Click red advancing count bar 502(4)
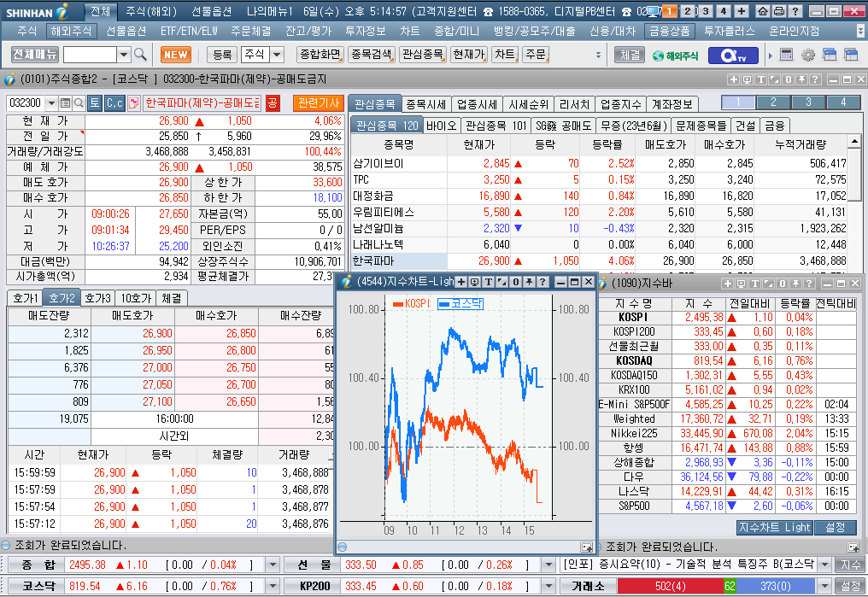Viewport: 868px width, 597px height. click(670, 586)
